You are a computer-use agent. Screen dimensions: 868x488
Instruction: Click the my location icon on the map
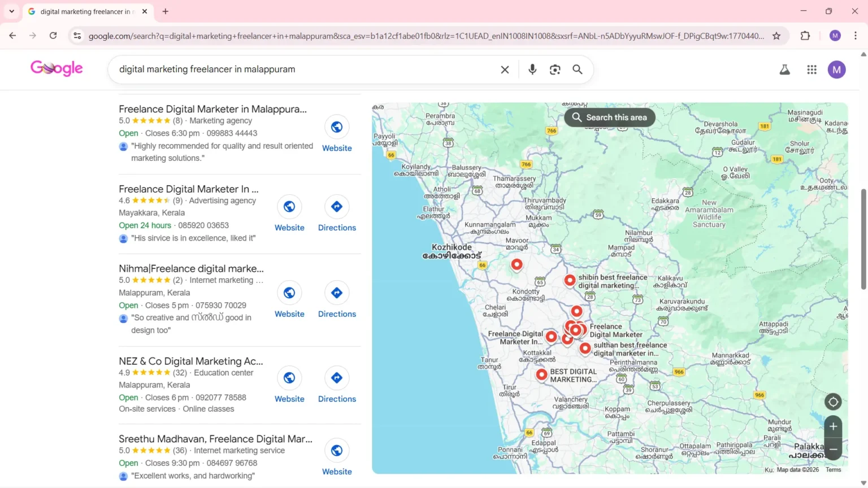pyautogui.click(x=833, y=402)
